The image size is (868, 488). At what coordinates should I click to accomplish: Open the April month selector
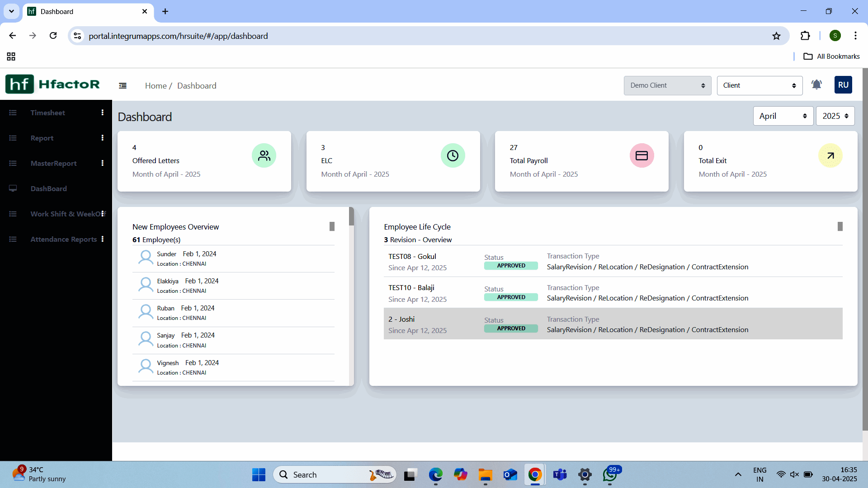[x=783, y=116]
